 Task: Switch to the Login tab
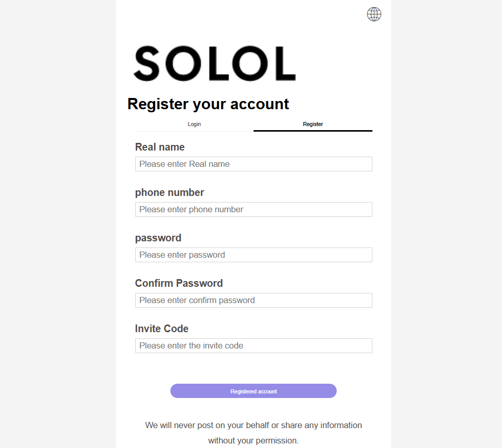click(x=194, y=124)
